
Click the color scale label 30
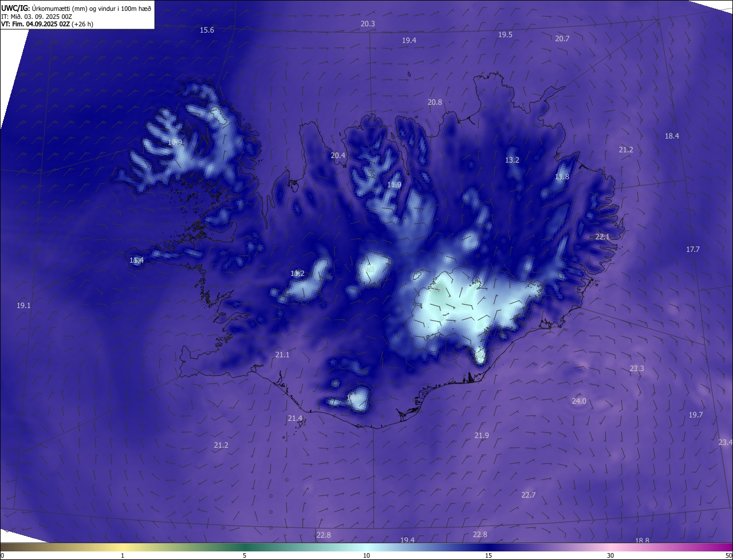[x=610, y=555]
